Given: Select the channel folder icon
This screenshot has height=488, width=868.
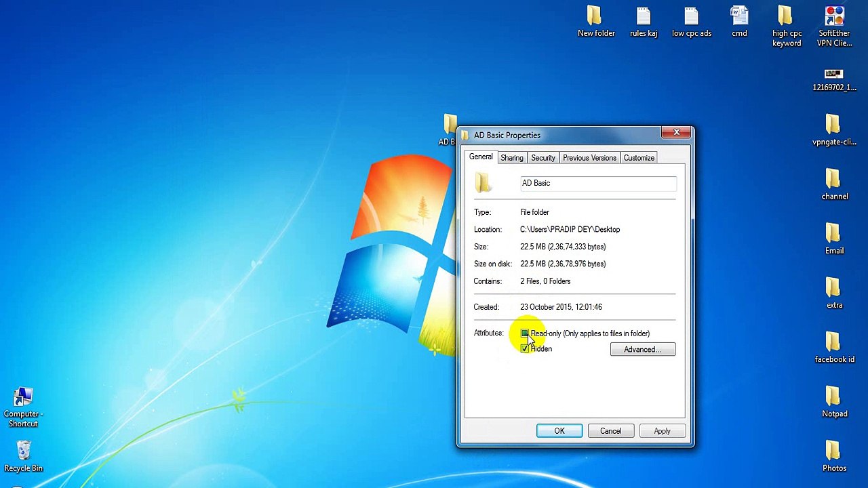Looking at the screenshot, I should pyautogui.click(x=834, y=184).
